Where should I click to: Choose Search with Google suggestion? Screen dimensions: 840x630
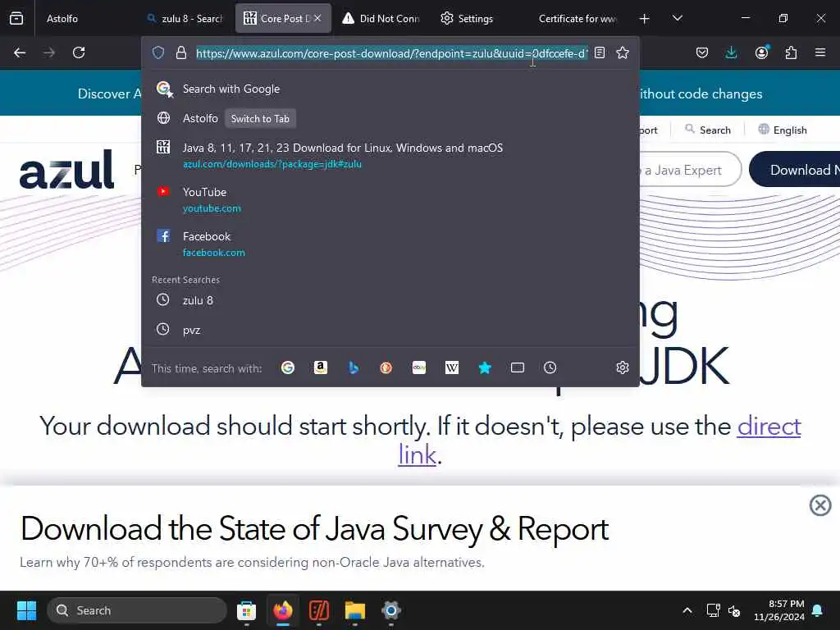pyautogui.click(x=390, y=89)
